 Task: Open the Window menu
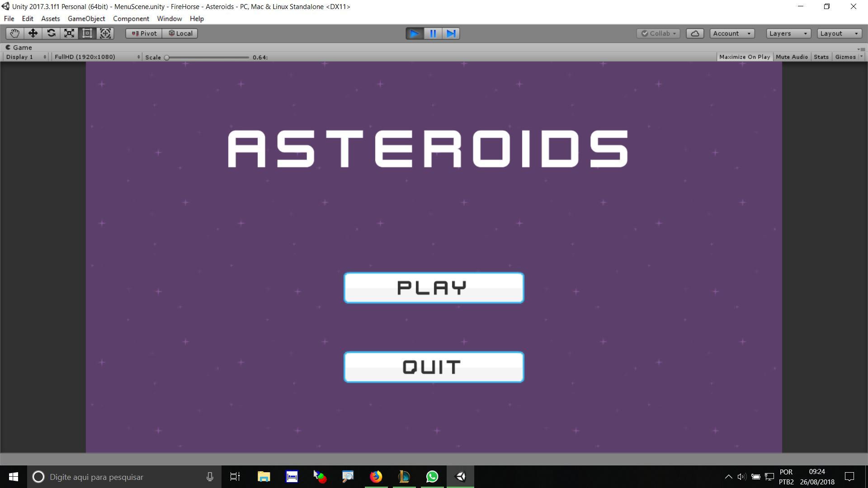(170, 19)
